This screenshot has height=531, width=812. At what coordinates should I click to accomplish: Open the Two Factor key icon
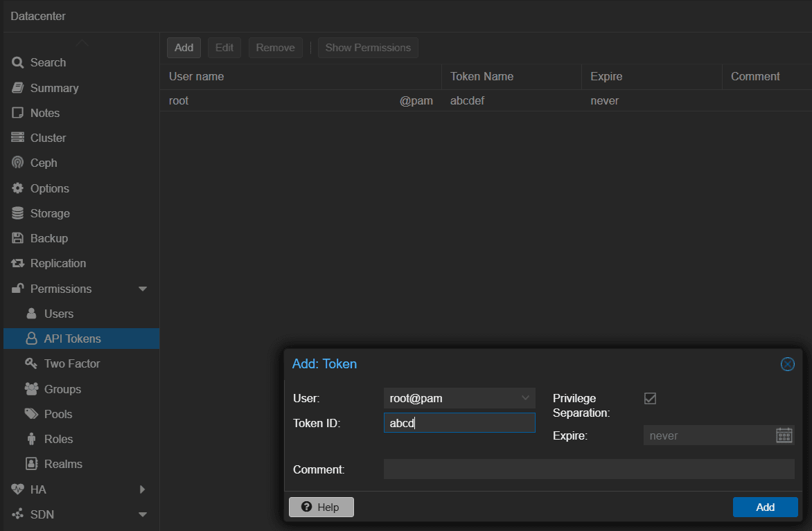[30, 363]
